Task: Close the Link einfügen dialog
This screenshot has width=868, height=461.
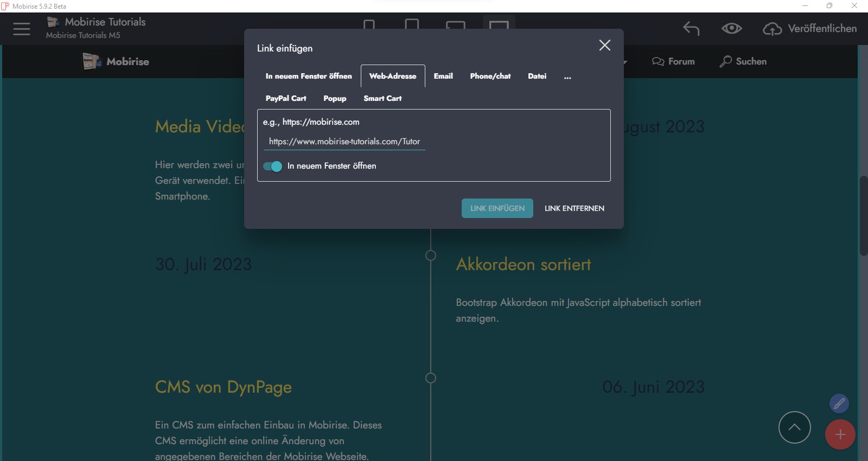Action: pyautogui.click(x=605, y=45)
